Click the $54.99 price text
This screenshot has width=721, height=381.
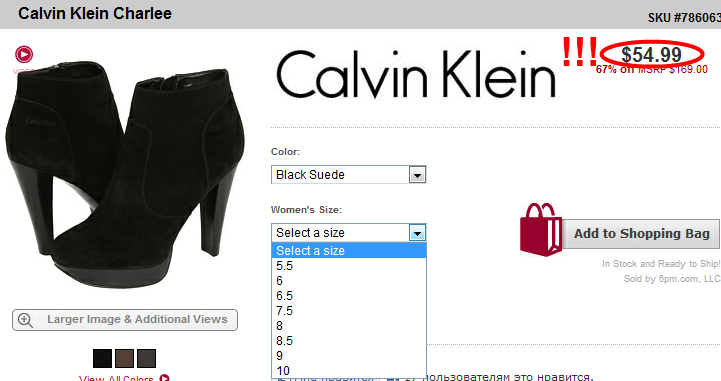click(651, 55)
